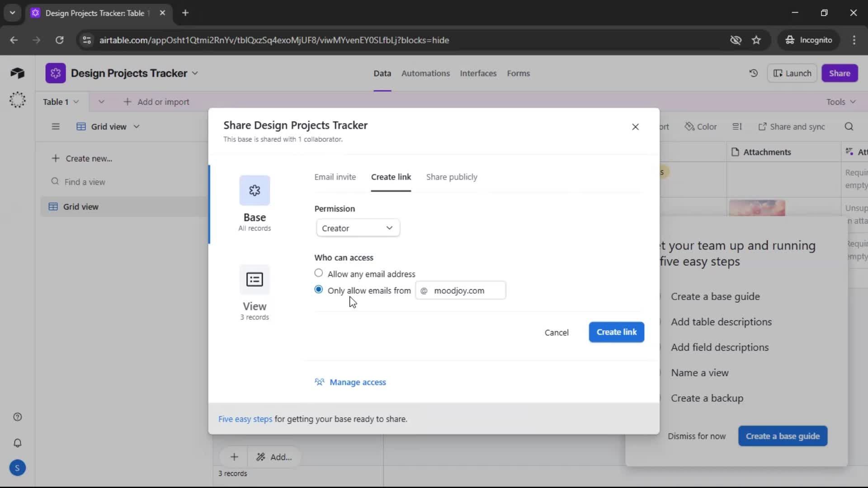Image resolution: width=868 pixels, height=488 pixels.
Task: Click the Add table descriptions step
Action: 721,322
